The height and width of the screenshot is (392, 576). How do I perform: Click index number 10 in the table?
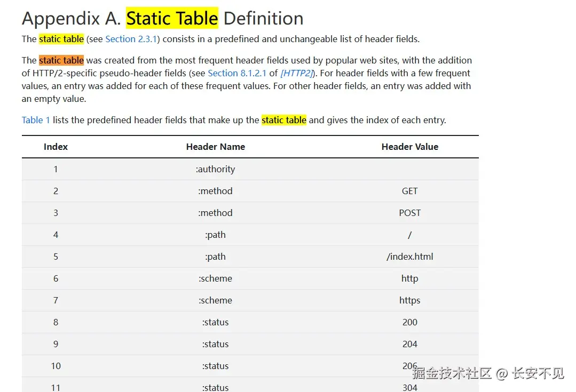coord(56,366)
